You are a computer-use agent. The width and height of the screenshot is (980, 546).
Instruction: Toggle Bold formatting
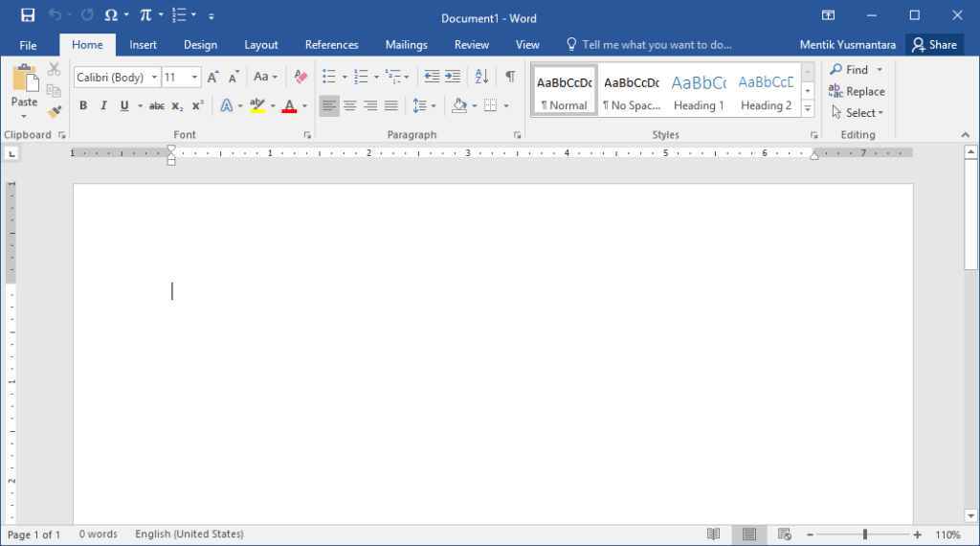[x=83, y=106]
